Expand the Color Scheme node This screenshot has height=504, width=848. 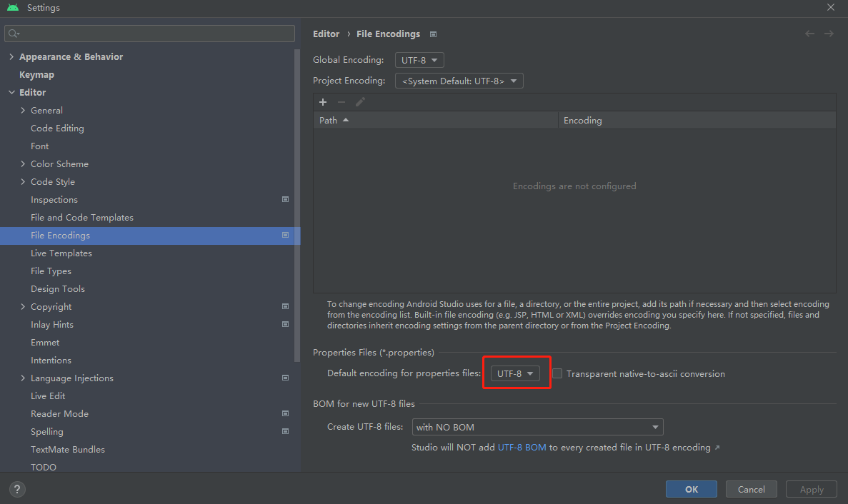point(23,163)
